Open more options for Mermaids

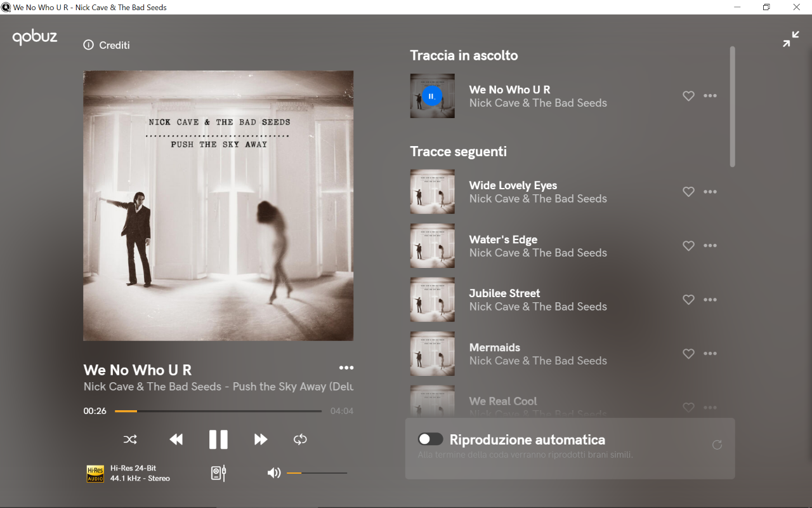coord(710,354)
